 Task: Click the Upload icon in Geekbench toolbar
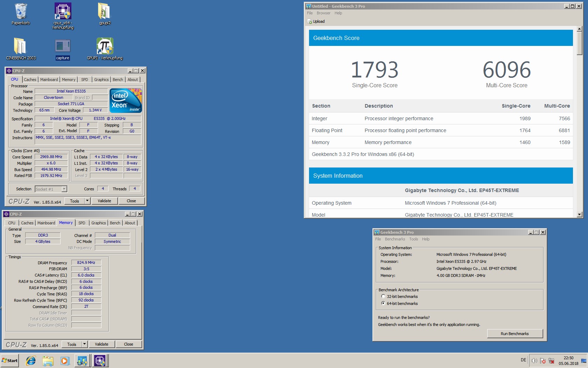(x=309, y=21)
